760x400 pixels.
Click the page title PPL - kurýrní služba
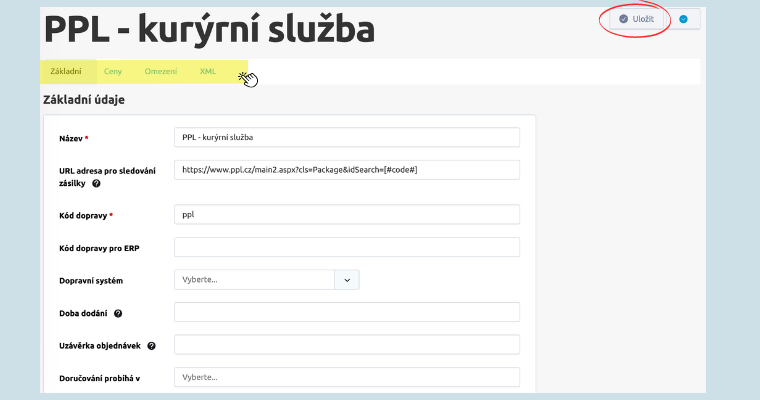click(209, 29)
